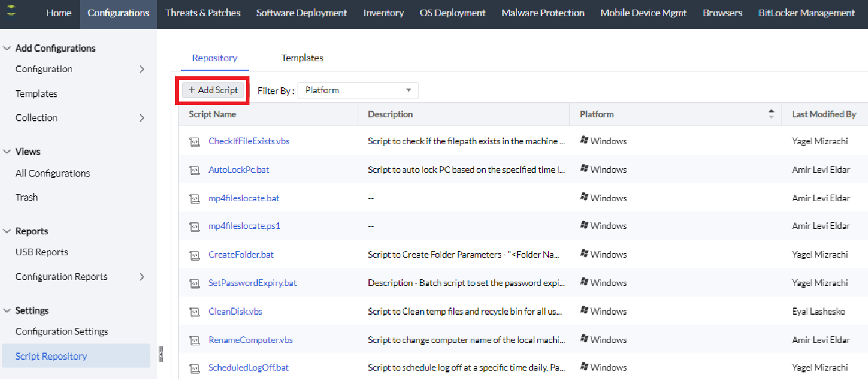Screen dimensions: 868x379
Task: Click the sidebar collapse handle icon
Action: [160, 355]
